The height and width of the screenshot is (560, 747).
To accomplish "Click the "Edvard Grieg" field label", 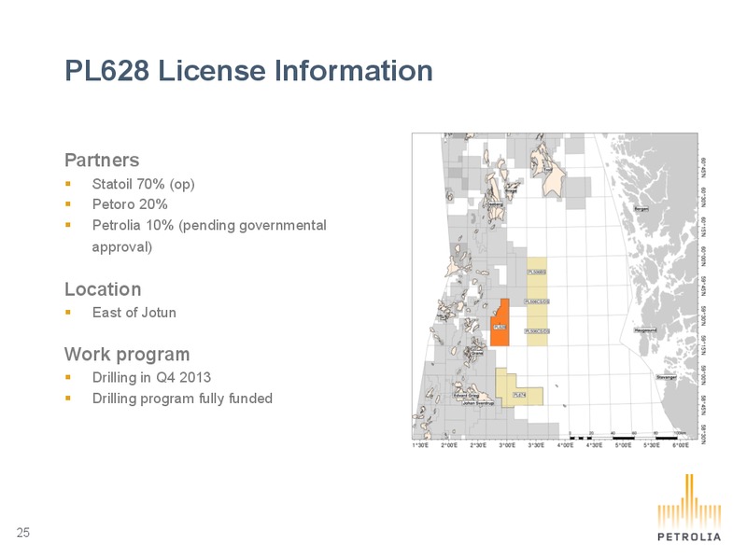I will 466,395.
